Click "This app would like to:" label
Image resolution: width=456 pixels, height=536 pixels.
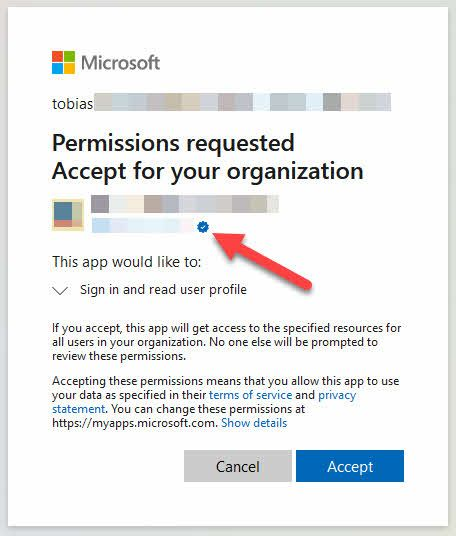pyautogui.click(x=126, y=262)
